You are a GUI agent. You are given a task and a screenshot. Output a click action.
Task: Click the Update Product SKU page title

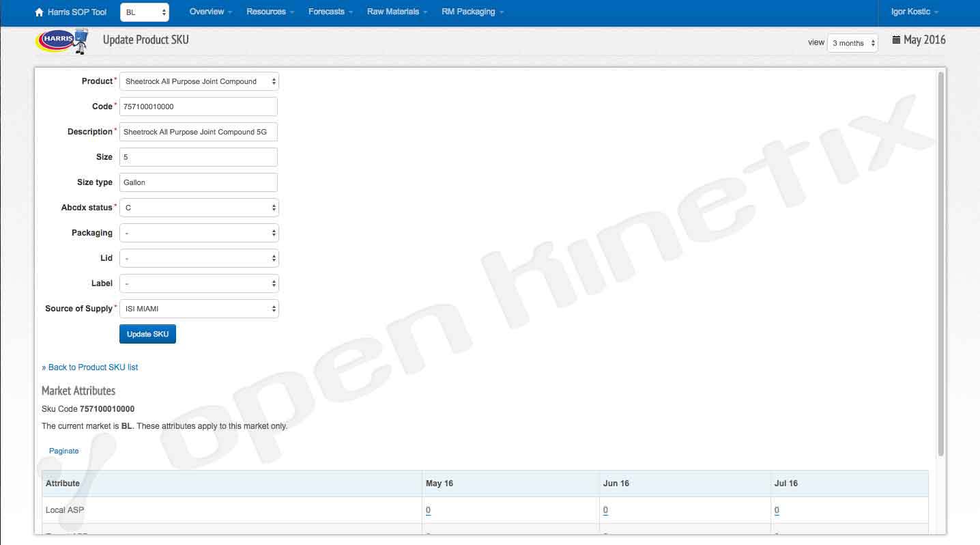146,40
